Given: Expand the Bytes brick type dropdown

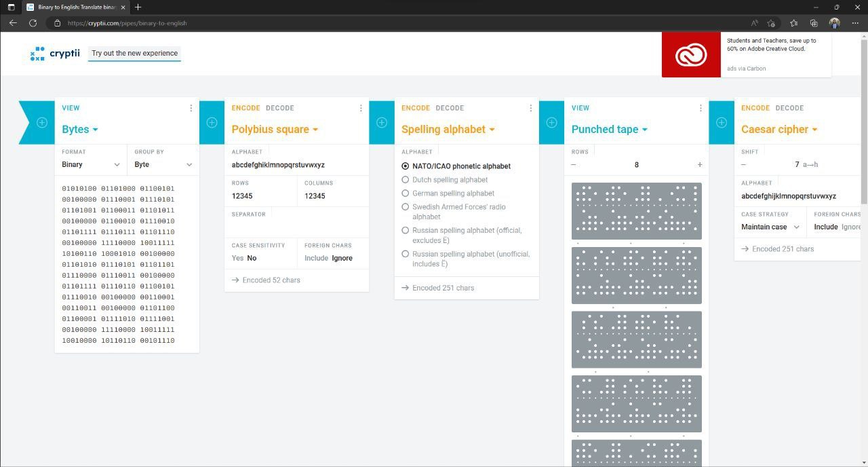Looking at the screenshot, I should [80, 130].
